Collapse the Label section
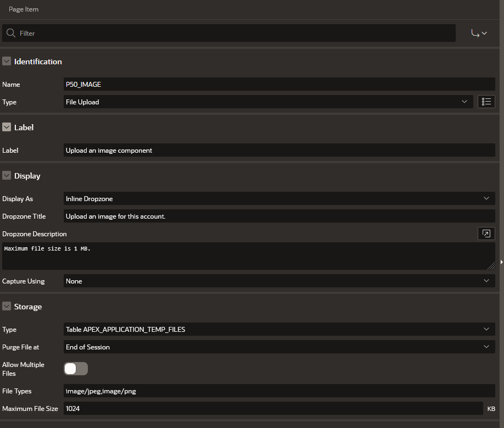 tap(7, 127)
